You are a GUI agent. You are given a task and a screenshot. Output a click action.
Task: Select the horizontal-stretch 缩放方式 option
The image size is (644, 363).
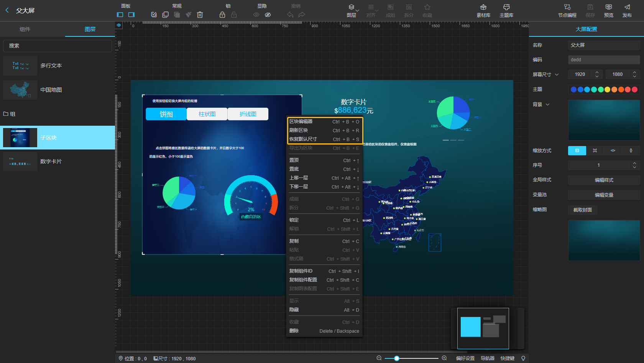tap(613, 151)
